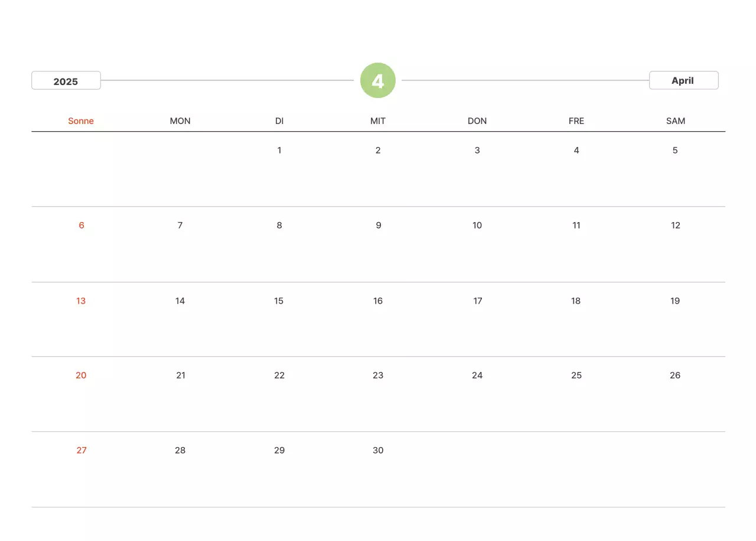Click date 13 in red
This screenshot has width=756, height=541.
click(x=81, y=301)
